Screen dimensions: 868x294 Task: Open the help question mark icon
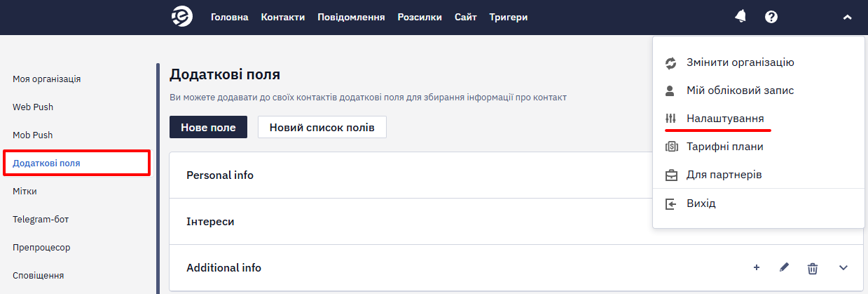tap(771, 17)
